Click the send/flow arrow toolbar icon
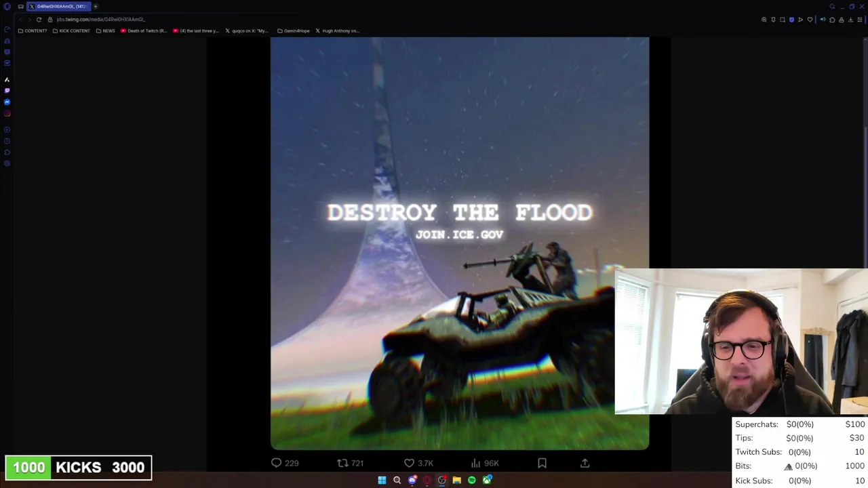This screenshot has height=488, width=868. pos(800,20)
